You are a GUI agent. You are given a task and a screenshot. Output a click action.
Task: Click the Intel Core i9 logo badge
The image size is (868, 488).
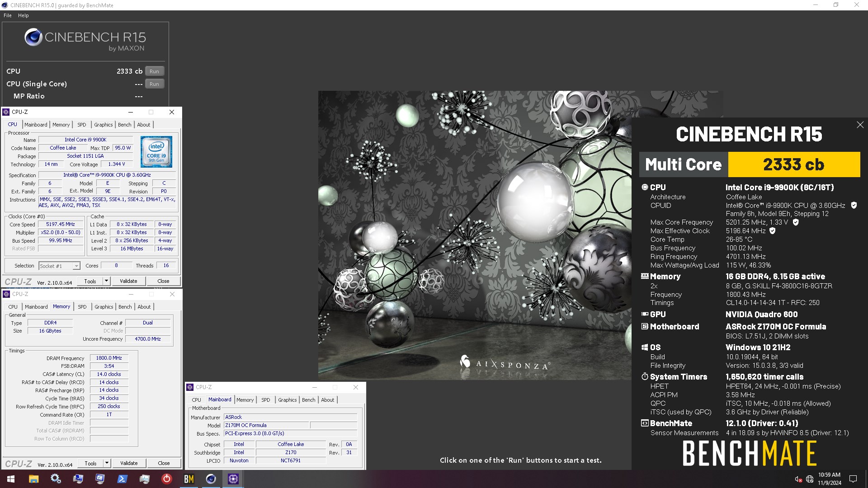(x=156, y=152)
